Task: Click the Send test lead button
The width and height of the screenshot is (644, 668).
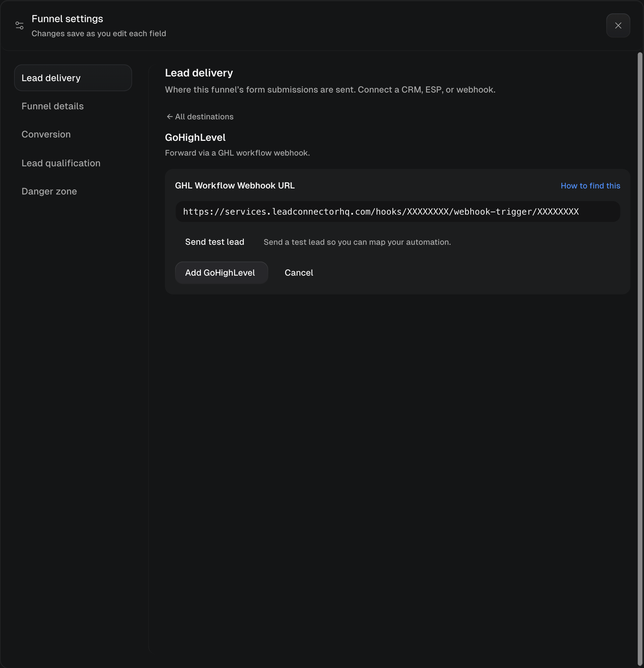Action: click(214, 242)
